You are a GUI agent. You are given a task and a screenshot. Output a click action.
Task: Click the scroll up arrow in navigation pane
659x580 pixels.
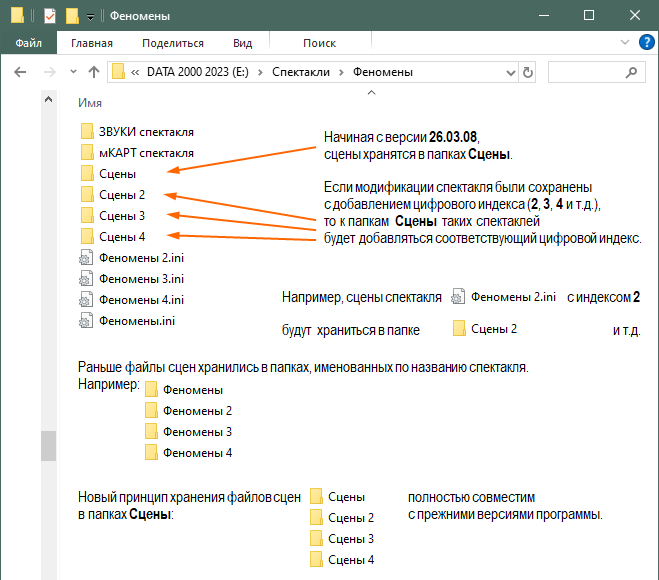tap(48, 99)
